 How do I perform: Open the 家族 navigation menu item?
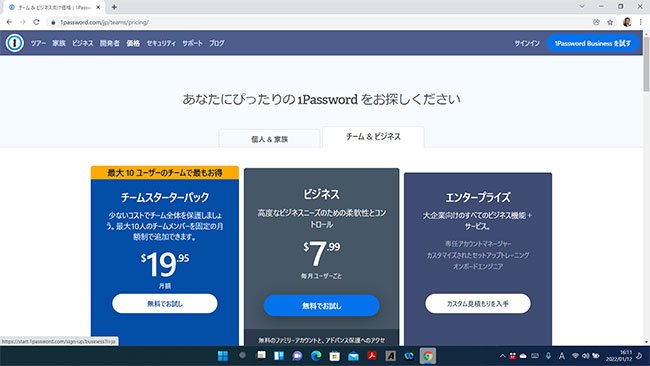tap(59, 43)
